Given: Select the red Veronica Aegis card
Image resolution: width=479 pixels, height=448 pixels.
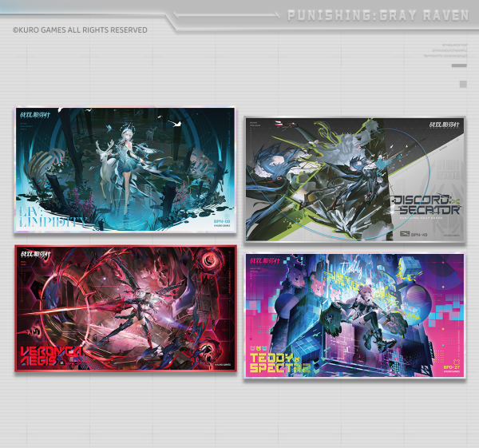Looking at the screenshot, I should tap(124, 308).
